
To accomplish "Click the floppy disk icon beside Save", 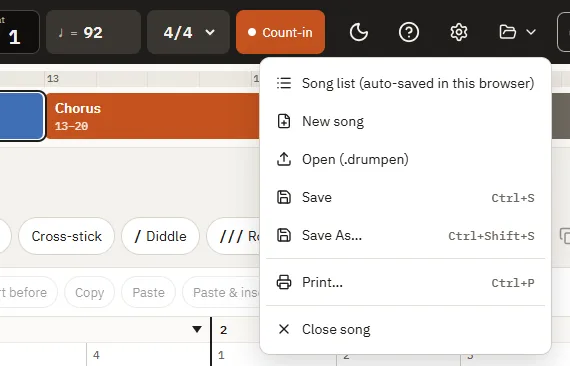I will click(284, 197).
